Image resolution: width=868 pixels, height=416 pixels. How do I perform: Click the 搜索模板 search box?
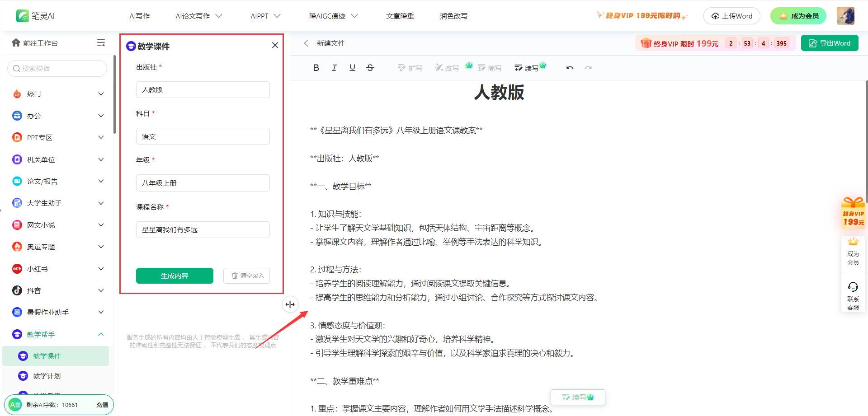[57, 69]
